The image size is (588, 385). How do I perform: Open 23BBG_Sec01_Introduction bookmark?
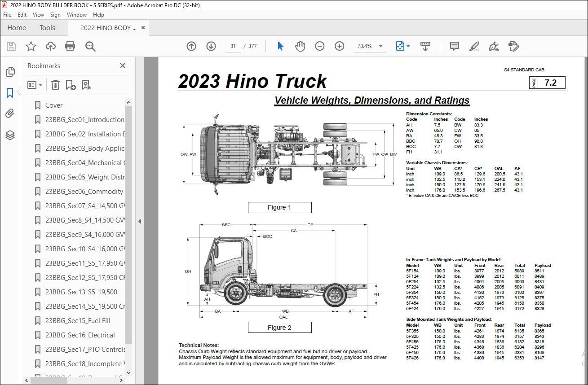click(85, 120)
